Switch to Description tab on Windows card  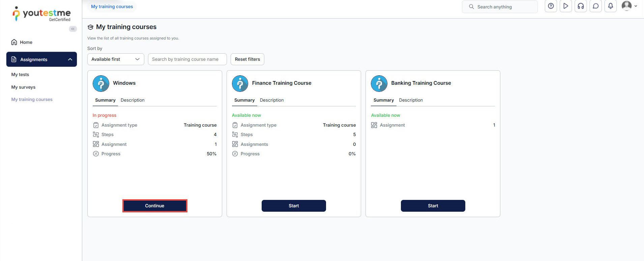pos(133,100)
